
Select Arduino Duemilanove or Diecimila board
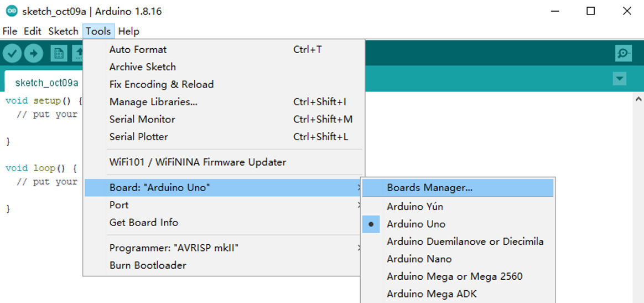point(458,242)
